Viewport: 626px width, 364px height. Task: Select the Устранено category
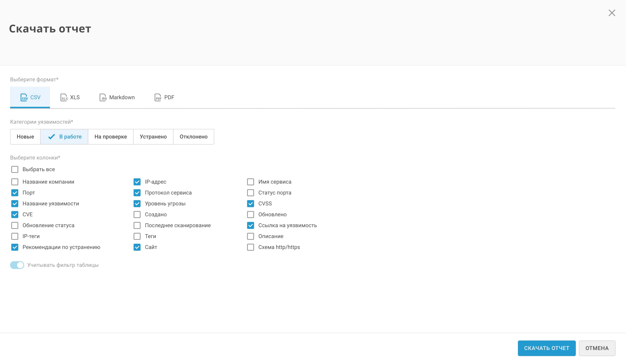[153, 137]
